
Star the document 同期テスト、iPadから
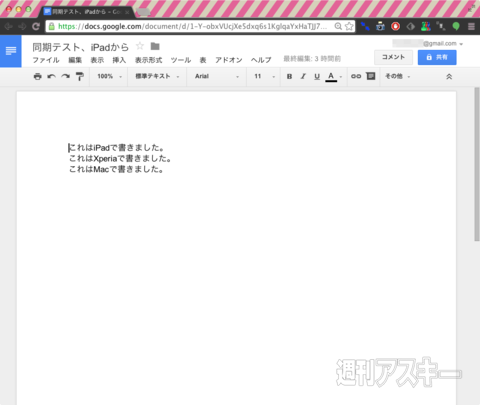coord(140,46)
